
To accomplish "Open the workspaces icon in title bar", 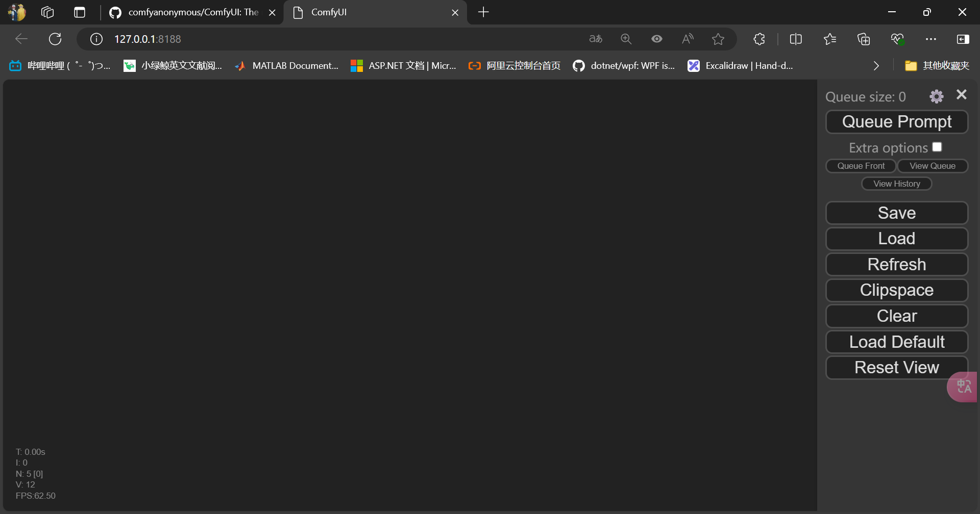I will 47,12.
